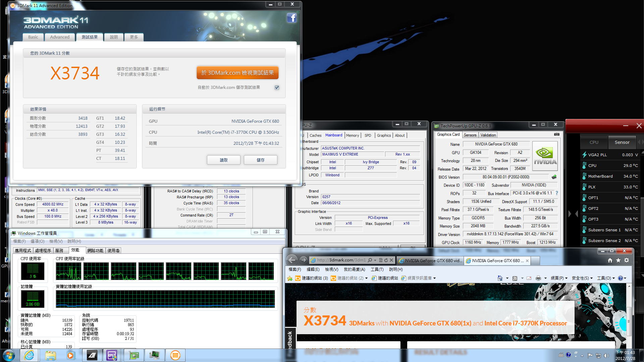Switch to the Basic tab in 3DMark 11

[x=33, y=37]
